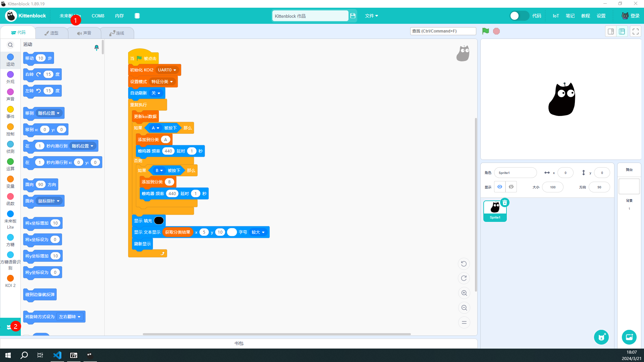Select the 变量 variables category
The width and height of the screenshot is (644, 362).
coord(10,182)
